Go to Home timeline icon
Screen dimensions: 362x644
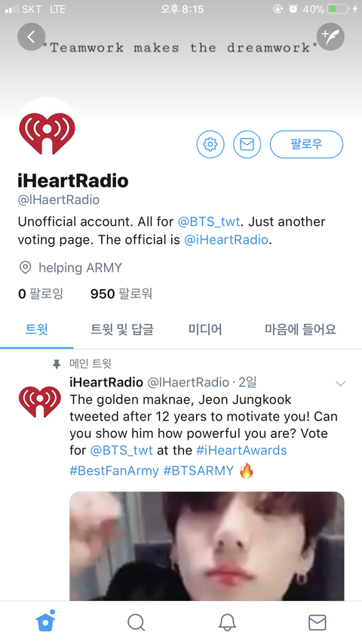click(45, 622)
